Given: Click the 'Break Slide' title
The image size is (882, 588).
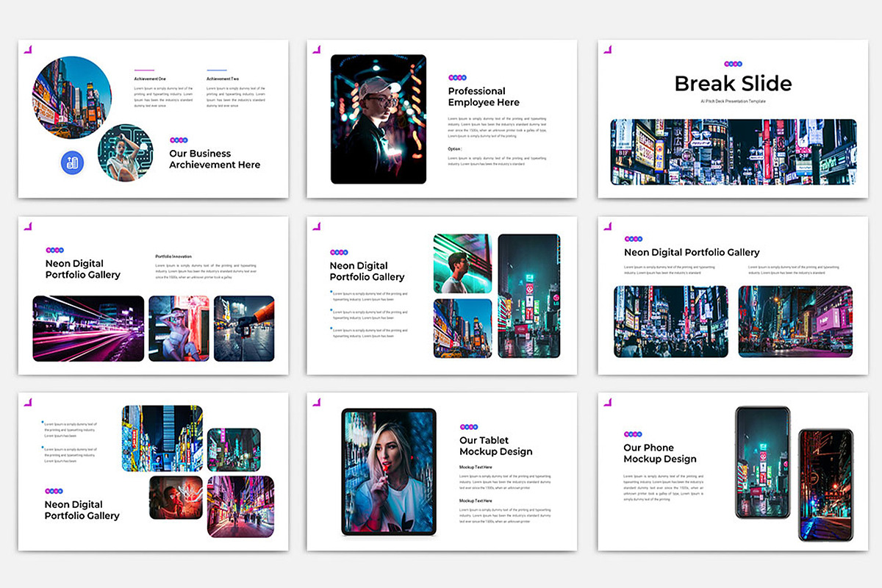Looking at the screenshot, I should (734, 83).
